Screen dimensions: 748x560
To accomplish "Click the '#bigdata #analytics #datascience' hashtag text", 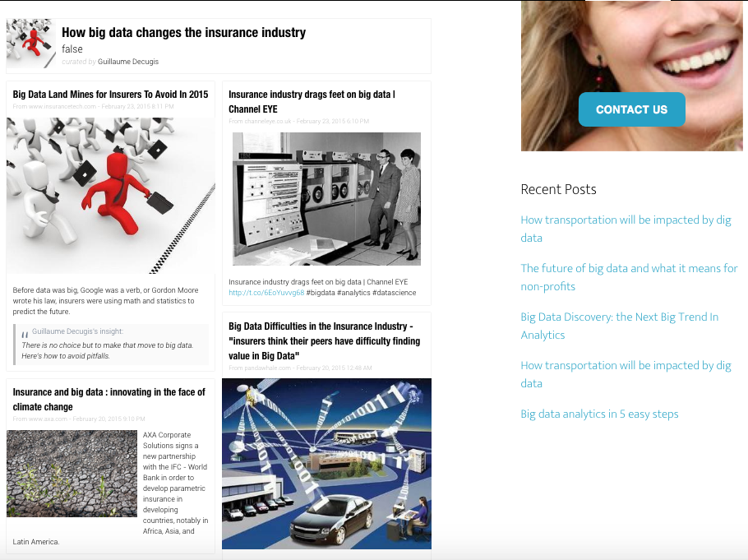I will [361, 293].
